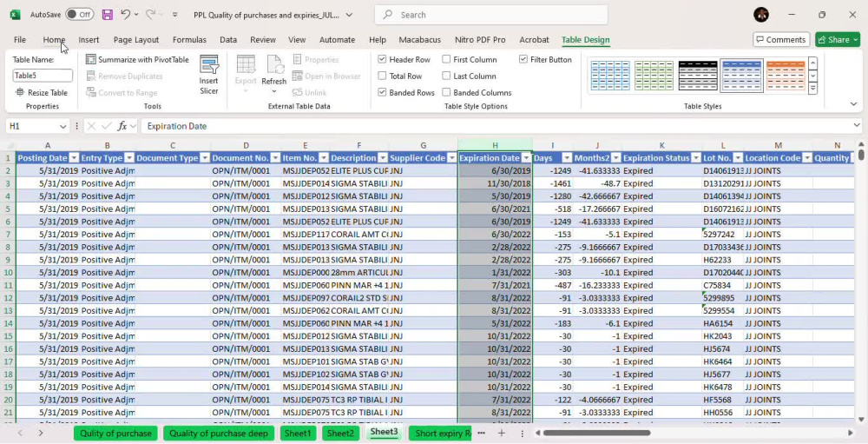Screen dimensions: 868x444
Task: Click the insert function fx icon
Action: (x=122, y=126)
